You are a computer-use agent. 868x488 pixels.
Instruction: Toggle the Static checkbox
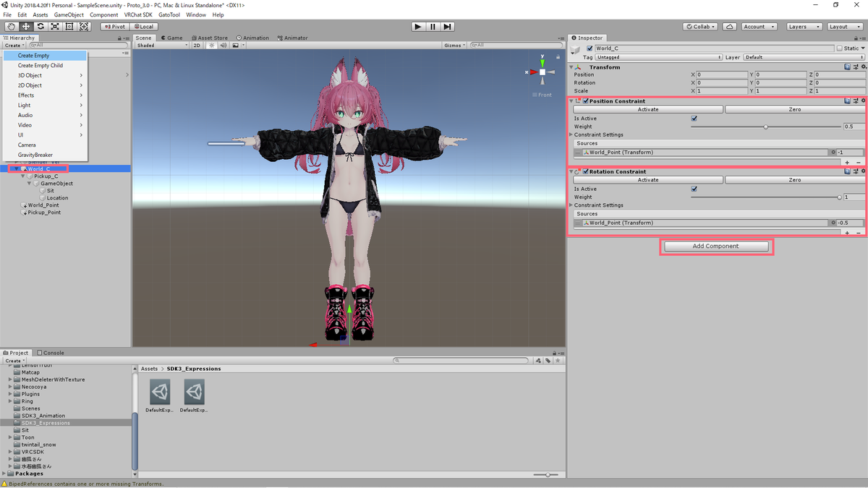point(840,48)
